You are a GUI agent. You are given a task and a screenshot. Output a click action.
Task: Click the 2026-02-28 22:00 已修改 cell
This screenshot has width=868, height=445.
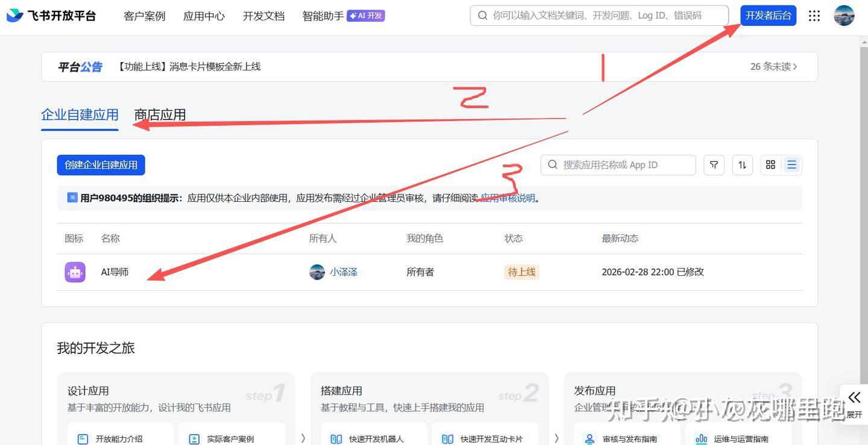[x=653, y=272]
